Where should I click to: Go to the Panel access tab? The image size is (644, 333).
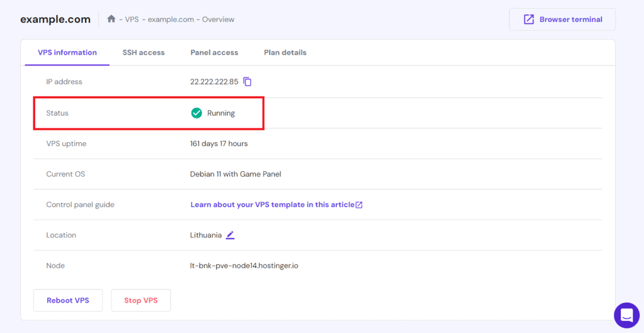(214, 53)
